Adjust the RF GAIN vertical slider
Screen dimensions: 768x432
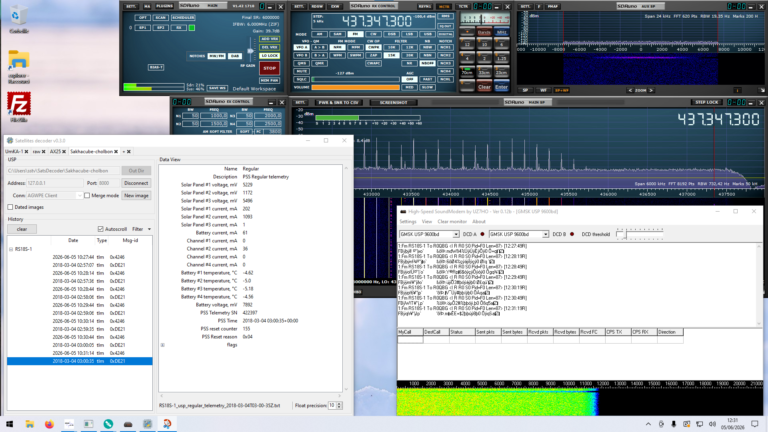tap(250, 51)
